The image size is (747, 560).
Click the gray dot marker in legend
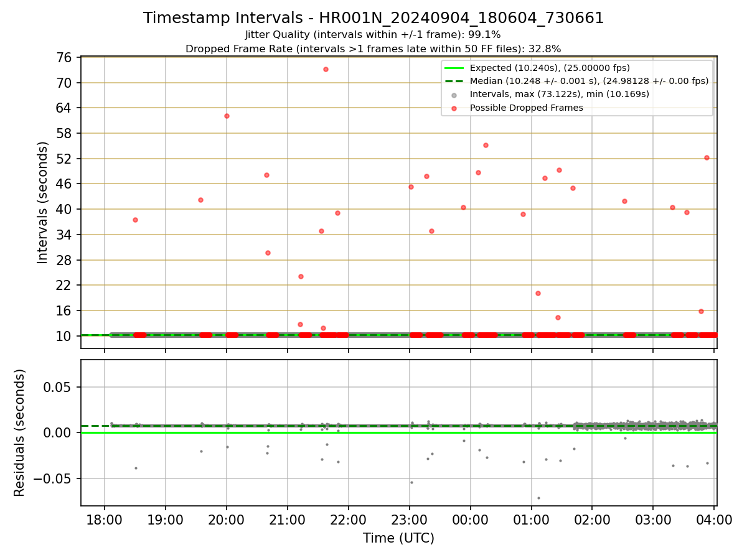pos(454,95)
